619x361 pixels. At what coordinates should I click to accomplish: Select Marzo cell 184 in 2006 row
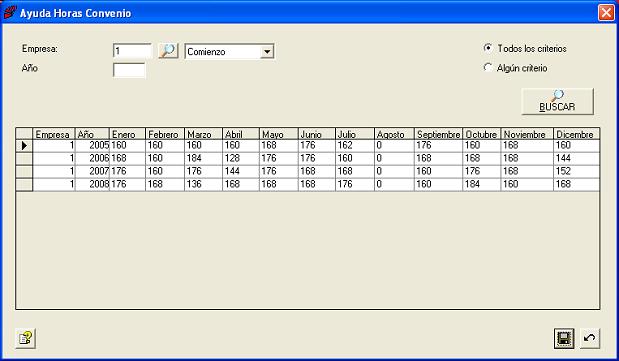203,159
